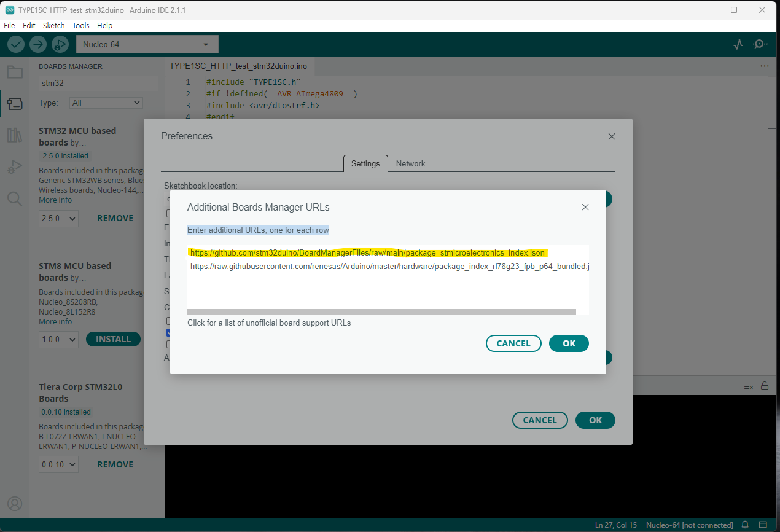Open the Nucleo-64 board selector dropdown
This screenshot has width=780, height=532.
click(147, 44)
